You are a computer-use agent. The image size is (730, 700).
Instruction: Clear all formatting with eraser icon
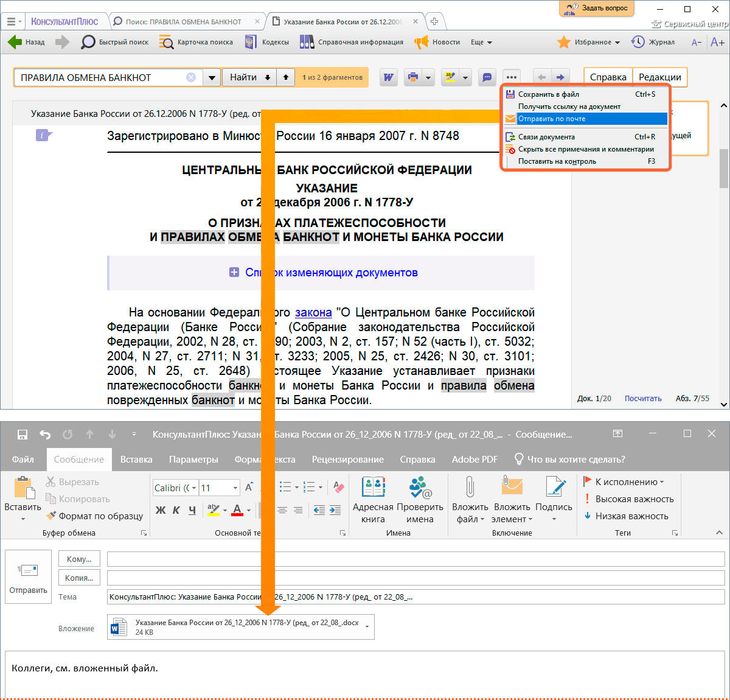point(338,487)
